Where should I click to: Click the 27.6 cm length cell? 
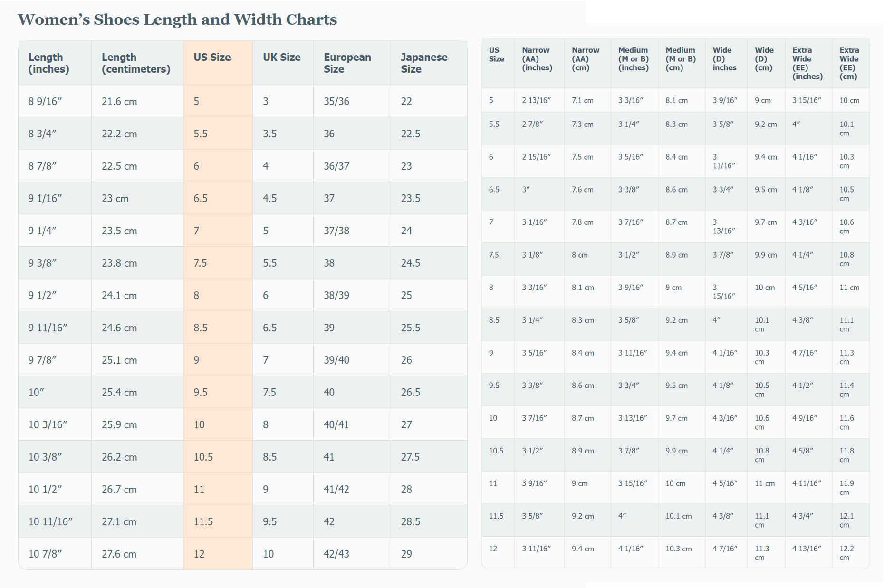tap(119, 554)
